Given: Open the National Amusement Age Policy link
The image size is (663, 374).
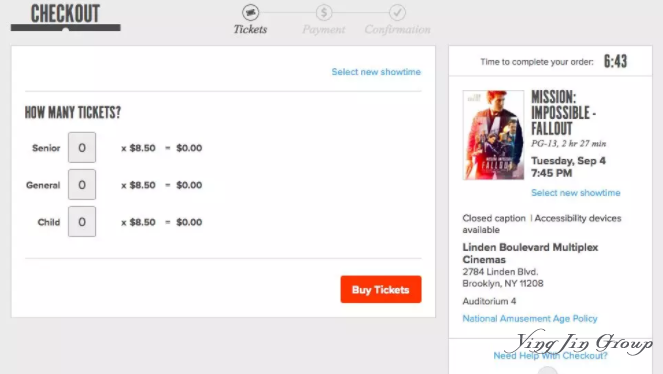Looking at the screenshot, I should pos(530,319).
